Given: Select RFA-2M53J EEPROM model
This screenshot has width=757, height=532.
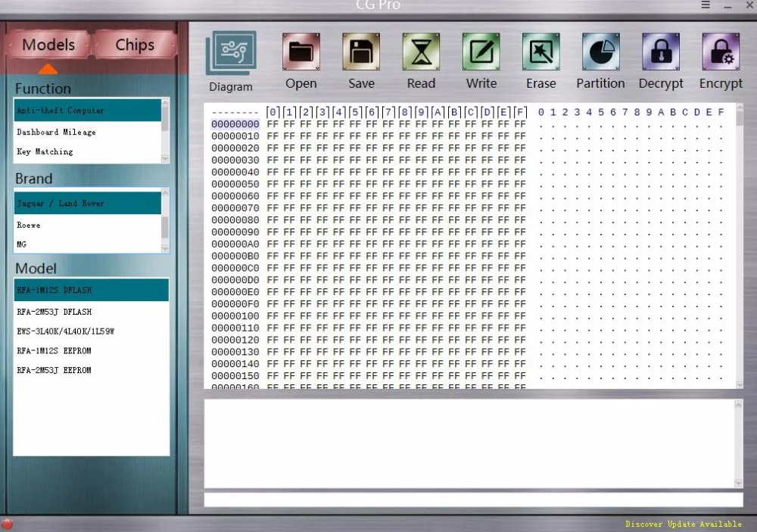Looking at the screenshot, I should (92, 370).
